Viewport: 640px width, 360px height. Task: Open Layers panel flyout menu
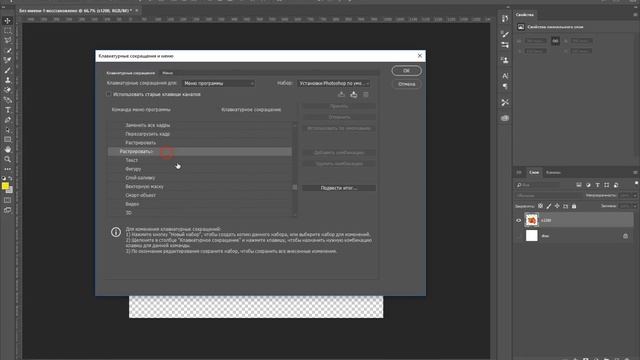coord(636,172)
